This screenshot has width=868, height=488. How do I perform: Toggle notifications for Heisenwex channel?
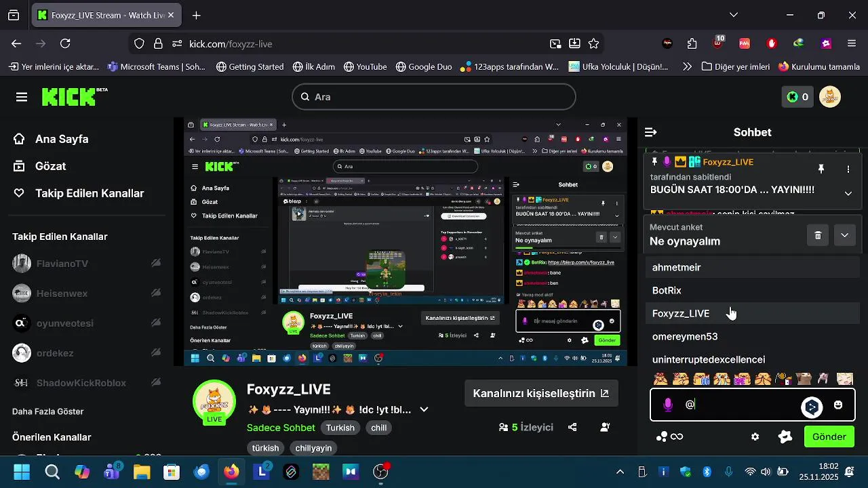[x=156, y=293]
